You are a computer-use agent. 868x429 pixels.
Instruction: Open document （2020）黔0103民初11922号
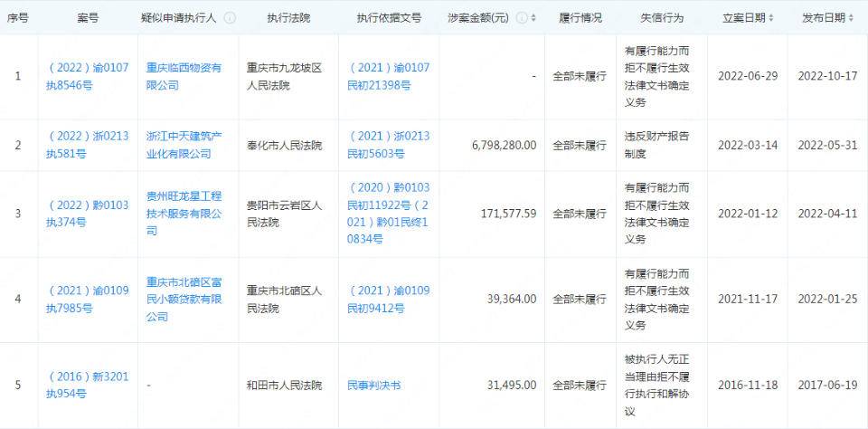[389, 196]
